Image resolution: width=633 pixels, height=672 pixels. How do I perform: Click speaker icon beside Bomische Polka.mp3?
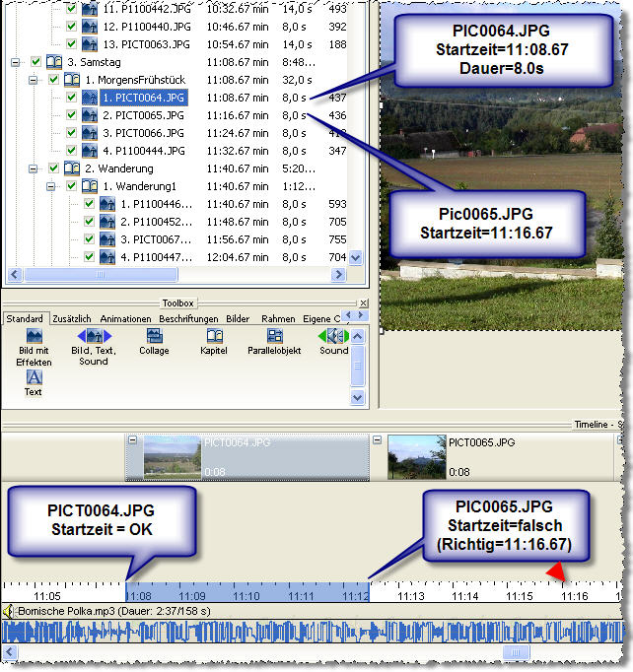pyautogui.click(x=9, y=612)
